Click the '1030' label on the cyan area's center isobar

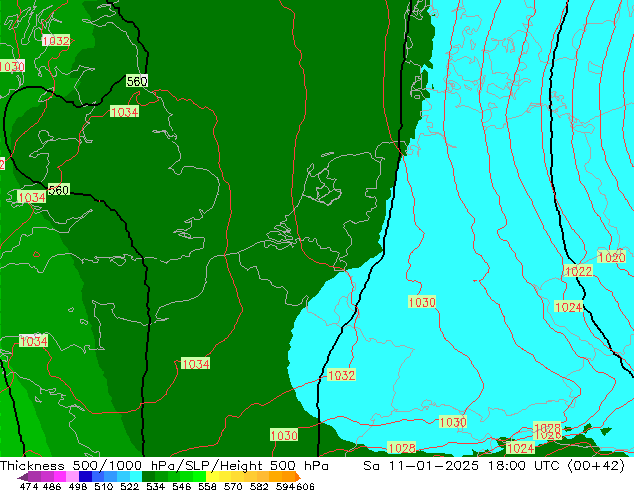(422, 302)
